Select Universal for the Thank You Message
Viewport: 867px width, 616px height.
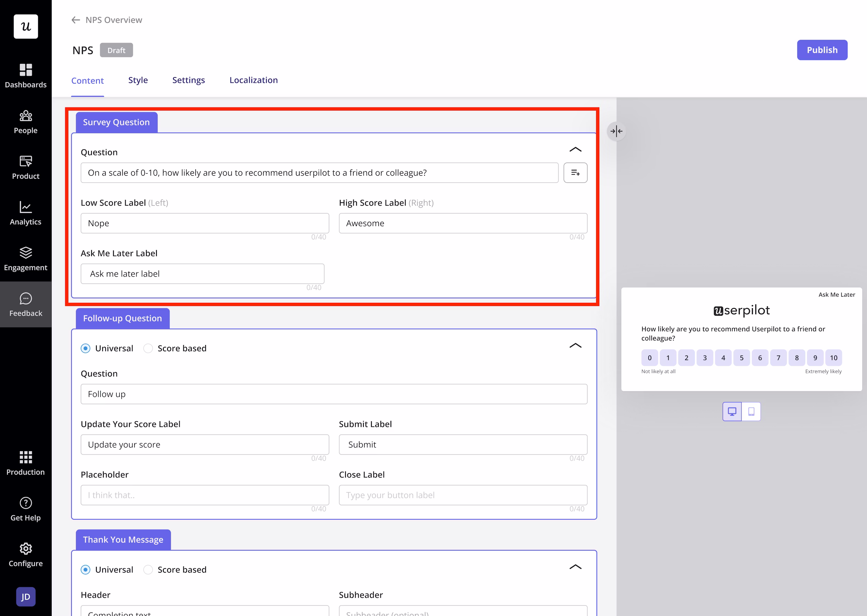point(85,569)
